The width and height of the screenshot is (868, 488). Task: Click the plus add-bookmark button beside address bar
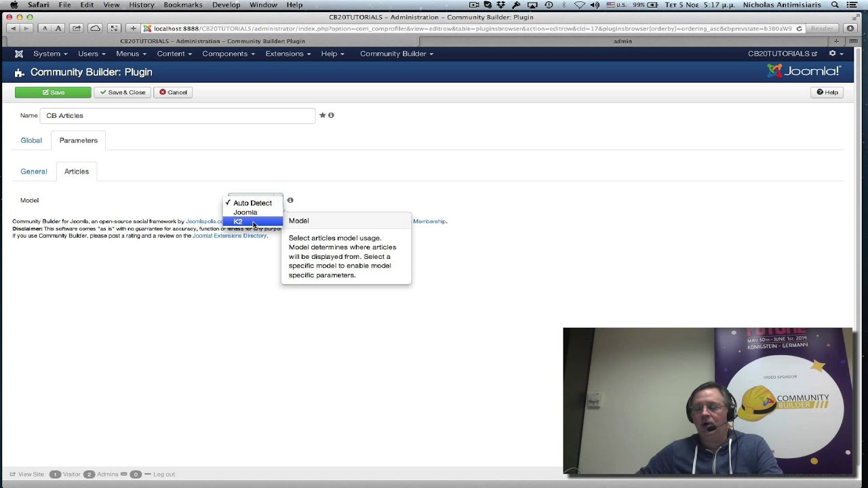click(133, 28)
